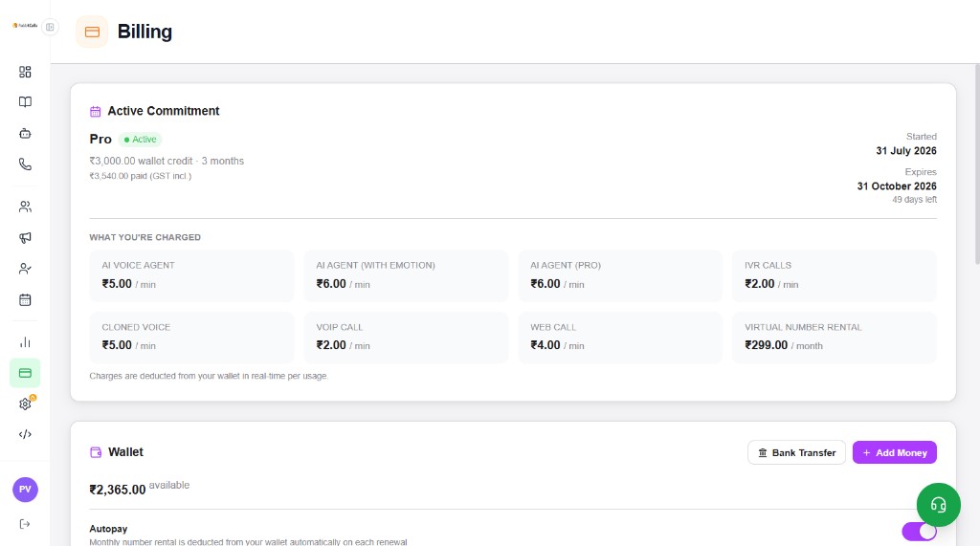Click the Active Commitment calendar icon
980x546 pixels.
[x=95, y=112]
